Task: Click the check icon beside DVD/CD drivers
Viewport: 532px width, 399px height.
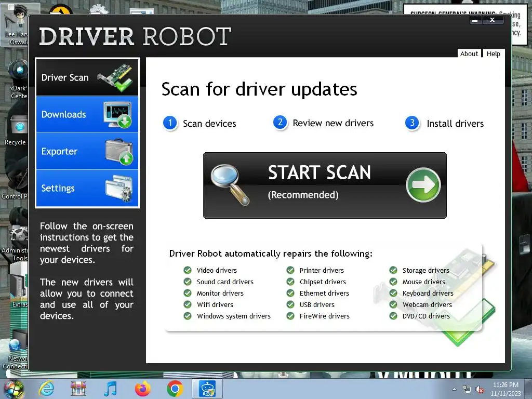Action: (x=393, y=316)
